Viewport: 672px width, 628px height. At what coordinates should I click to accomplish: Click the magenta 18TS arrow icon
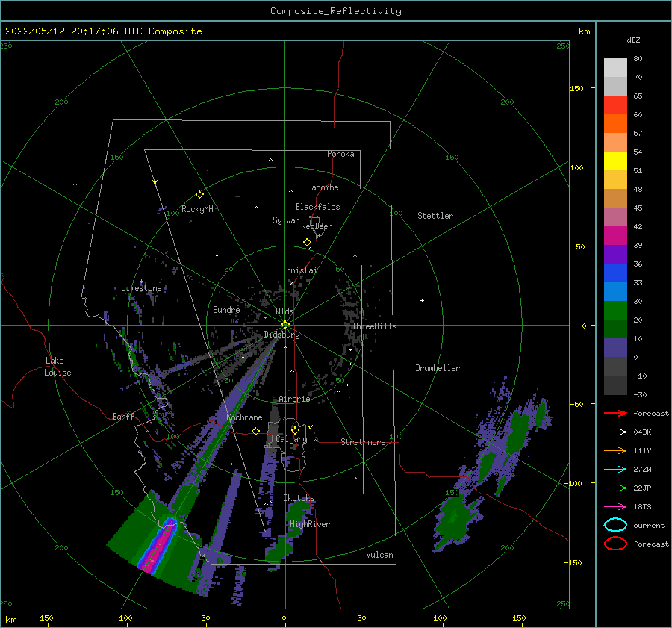coord(615,507)
